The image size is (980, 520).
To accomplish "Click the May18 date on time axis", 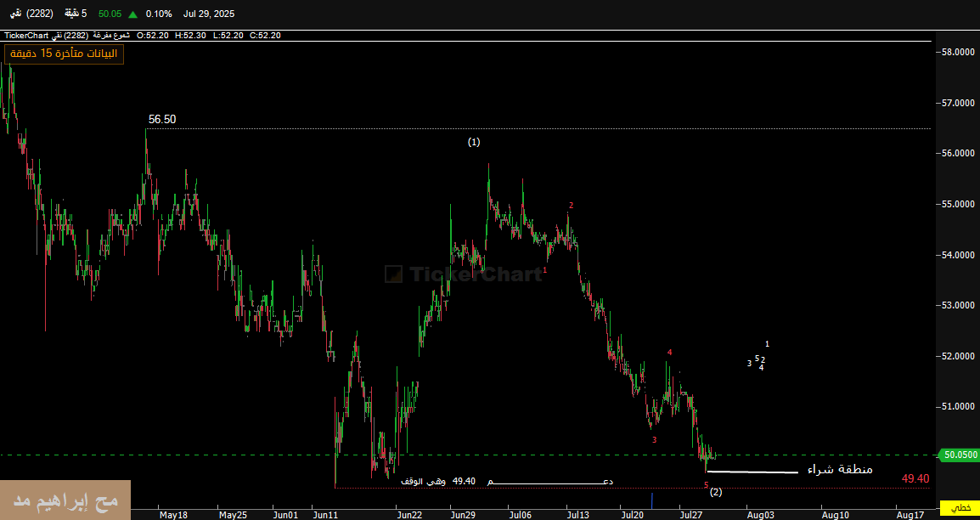I will [174, 515].
